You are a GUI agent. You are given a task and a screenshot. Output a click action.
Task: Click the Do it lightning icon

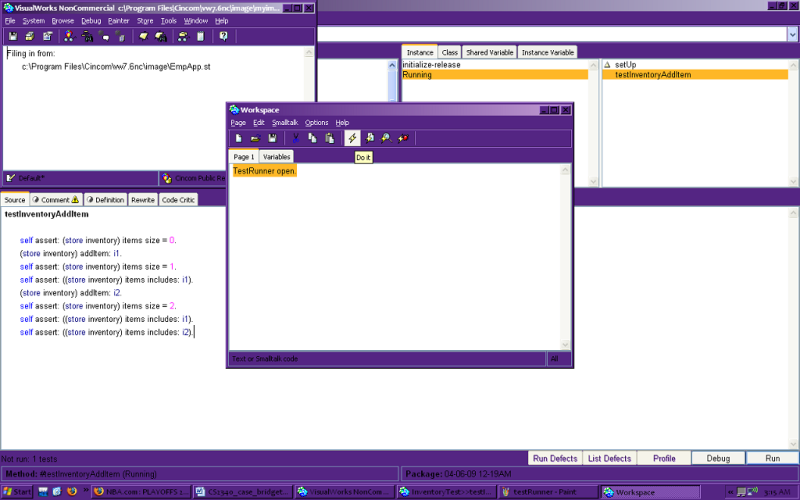pyautogui.click(x=352, y=138)
